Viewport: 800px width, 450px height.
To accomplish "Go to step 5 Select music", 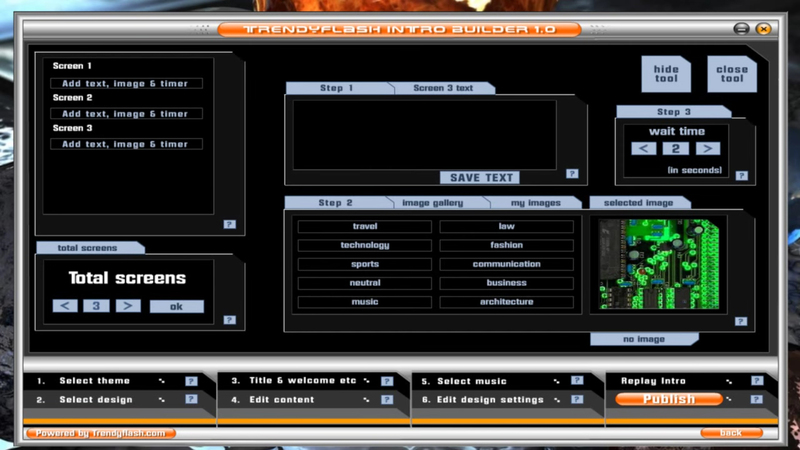I will [x=471, y=381].
